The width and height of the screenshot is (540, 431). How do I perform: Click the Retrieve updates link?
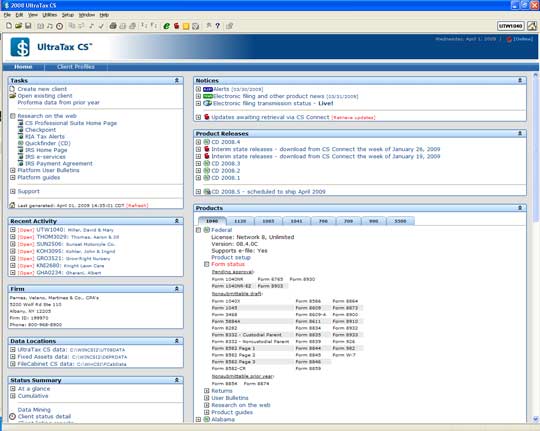point(353,118)
